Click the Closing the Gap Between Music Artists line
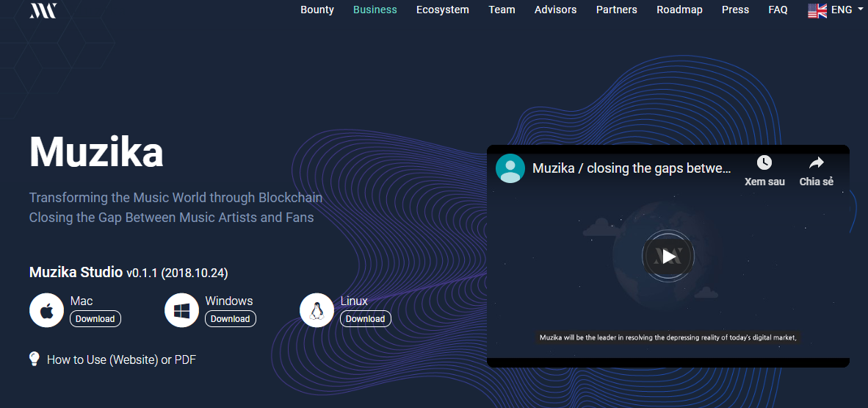868x408 pixels. coord(171,218)
